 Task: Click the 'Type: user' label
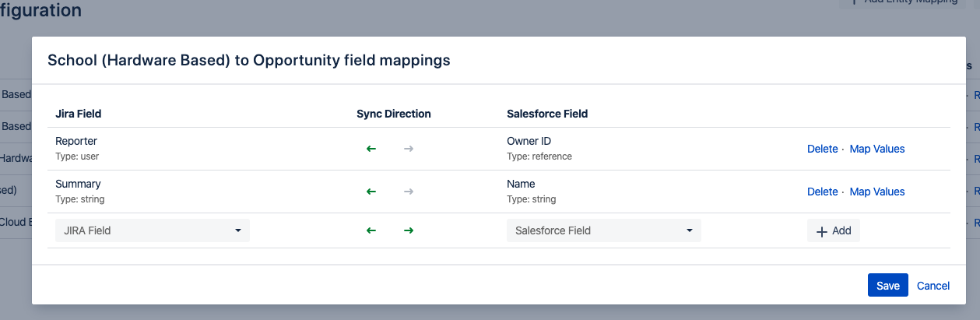[77, 156]
